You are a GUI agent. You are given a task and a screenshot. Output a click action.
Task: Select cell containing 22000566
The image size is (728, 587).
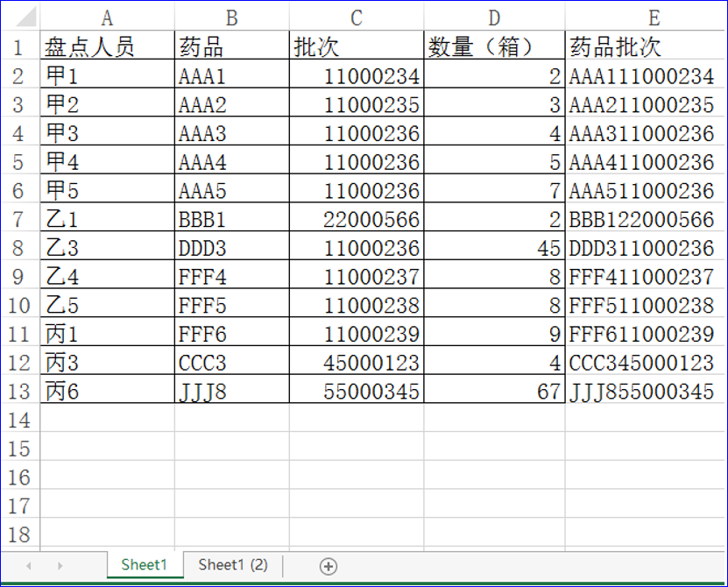click(357, 219)
